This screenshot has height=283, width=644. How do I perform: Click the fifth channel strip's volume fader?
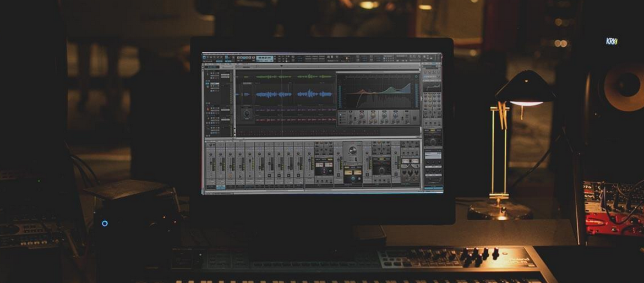tap(250, 161)
